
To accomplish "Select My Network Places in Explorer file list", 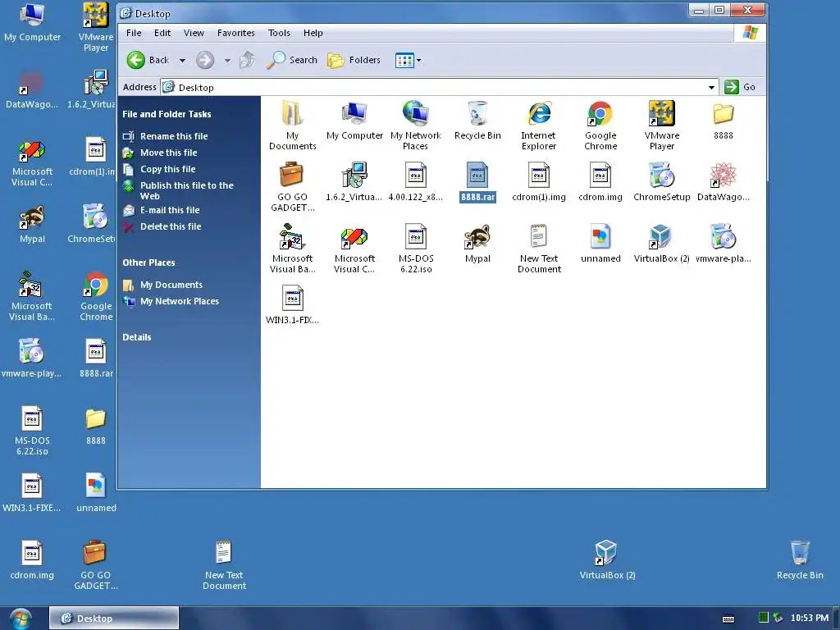I will [415, 125].
